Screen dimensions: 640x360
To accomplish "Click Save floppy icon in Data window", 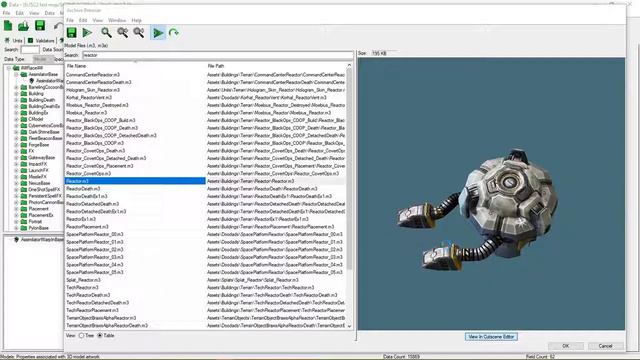I will (x=40, y=26).
